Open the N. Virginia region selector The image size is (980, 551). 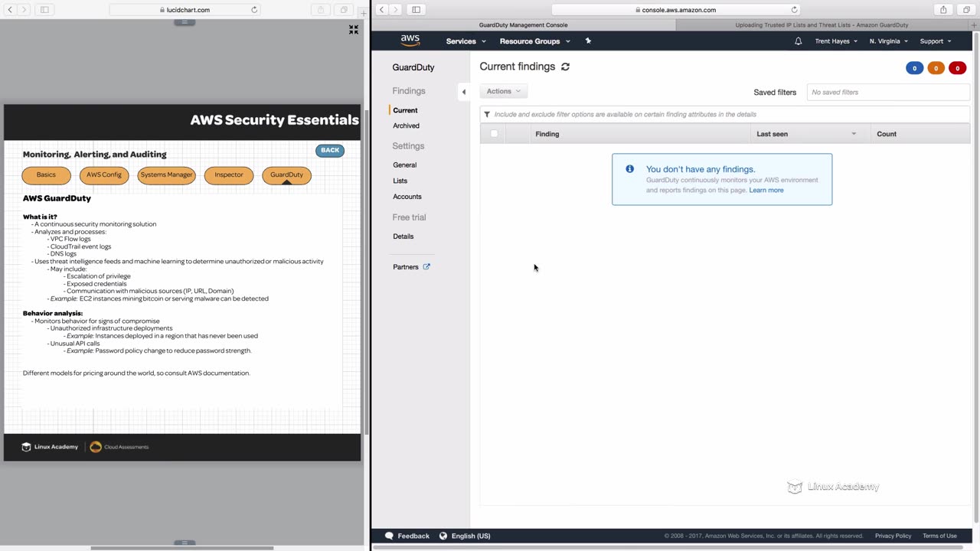coord(888,41)
